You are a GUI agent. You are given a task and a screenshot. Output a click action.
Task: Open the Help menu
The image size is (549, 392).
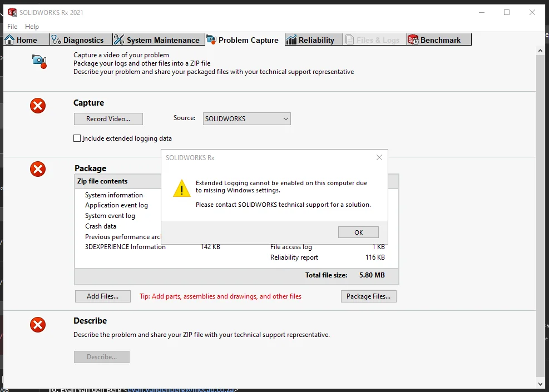32,27
